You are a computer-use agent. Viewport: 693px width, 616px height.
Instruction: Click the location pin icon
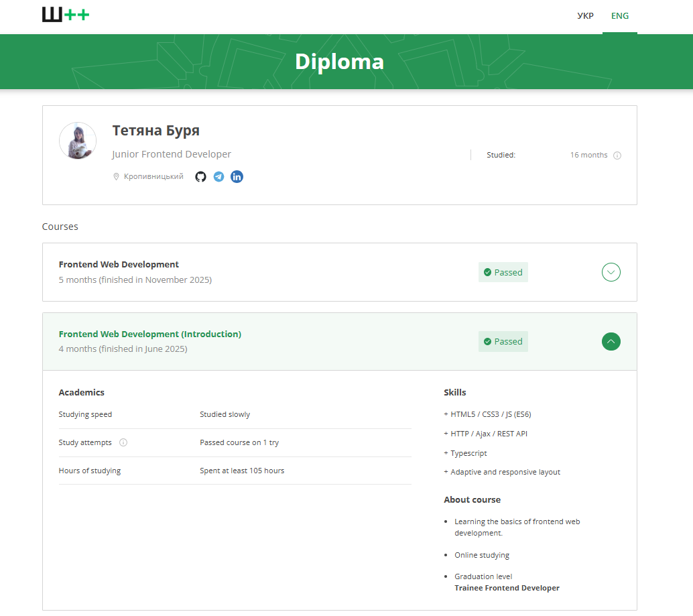pyautogui.click(x=116, y=177)
